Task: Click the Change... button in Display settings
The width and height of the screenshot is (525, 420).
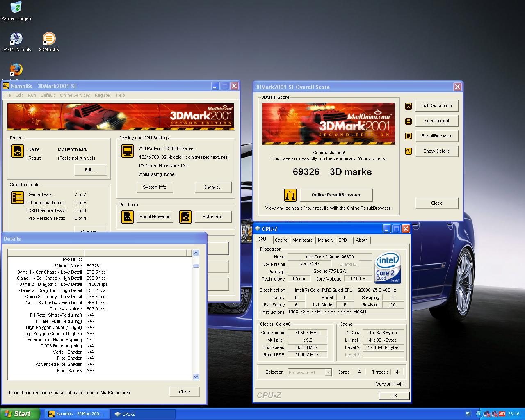Action: coord(213,187)
